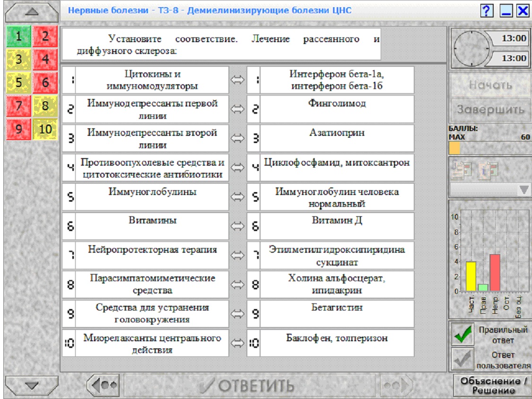Click the link arrow beside Финголимод
Image resolution: width=532 pixels, height=399 pixels.
tap(237, 109)
